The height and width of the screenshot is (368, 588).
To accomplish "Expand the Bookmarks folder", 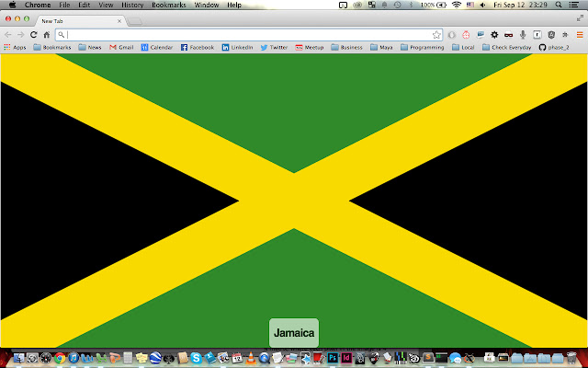I will coord(52,47).
